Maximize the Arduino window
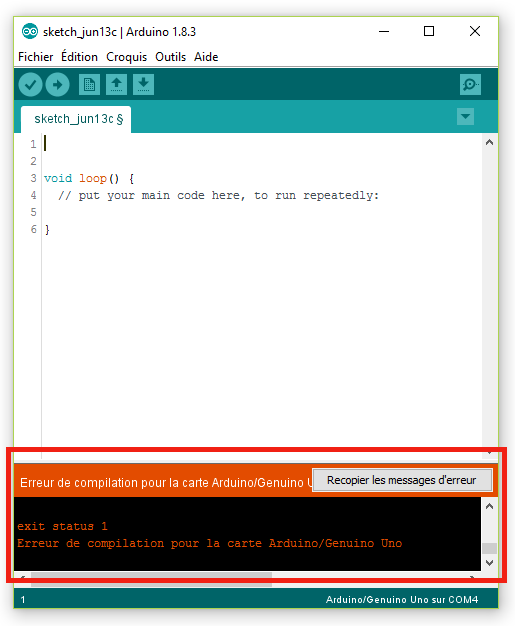The height and width of the screenshot is (626, 515). pyautogui.click(x=429, y=31)
